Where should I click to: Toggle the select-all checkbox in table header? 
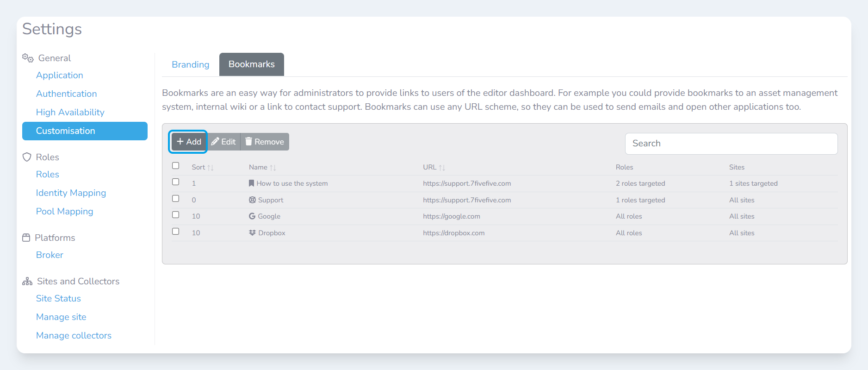click(176, 166)
